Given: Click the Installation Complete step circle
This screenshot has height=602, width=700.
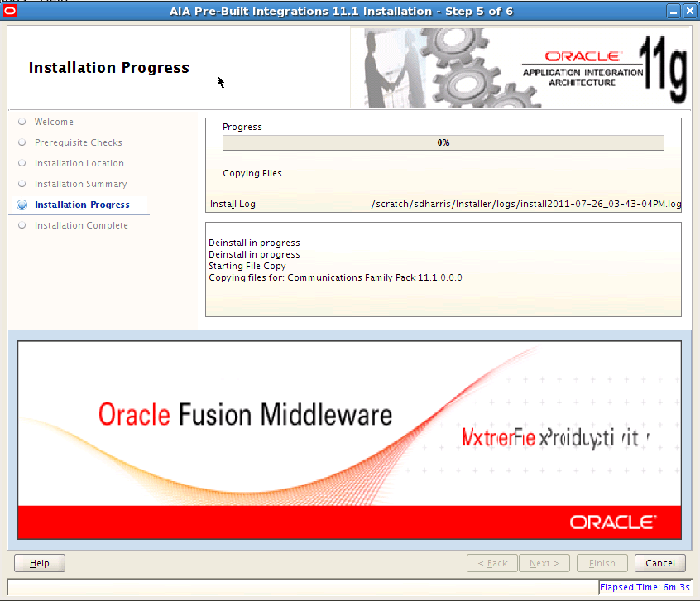Looking at the screenshot, I should 22,225.
